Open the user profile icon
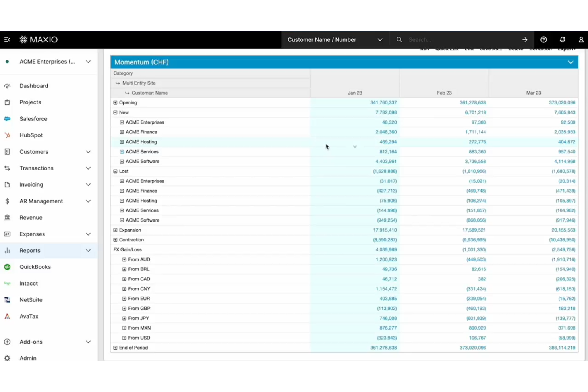This screenshot has width=588, height=392. pyautogui.click(x=581, y=40)
